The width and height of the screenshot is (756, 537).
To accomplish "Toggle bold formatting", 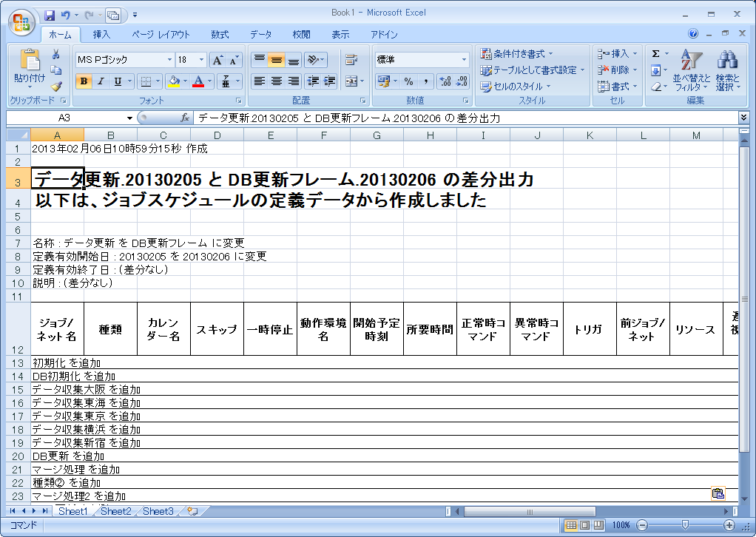I will click(x=84, y=81).
